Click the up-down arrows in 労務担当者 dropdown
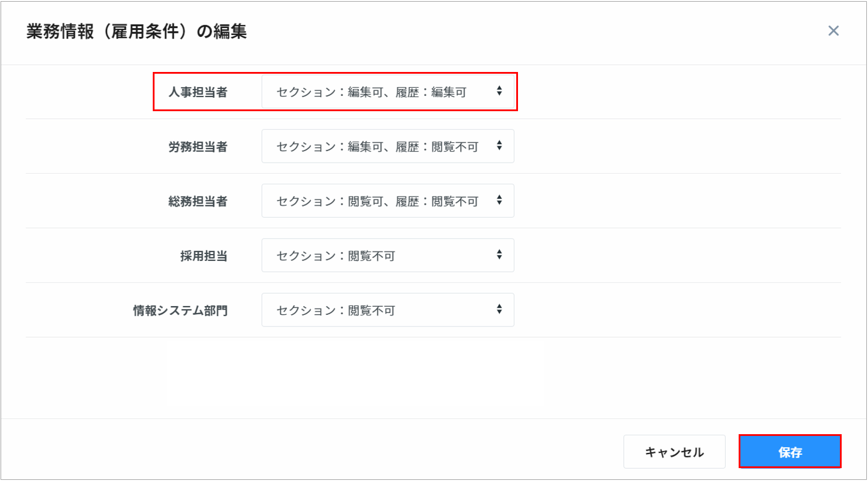Viewport: 868px width, 481px height. [499, 146]
